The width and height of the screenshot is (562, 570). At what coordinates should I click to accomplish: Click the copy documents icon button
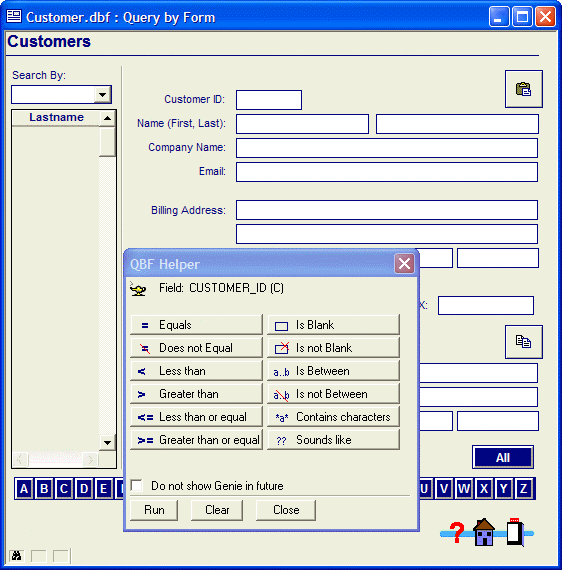point(523,342)
